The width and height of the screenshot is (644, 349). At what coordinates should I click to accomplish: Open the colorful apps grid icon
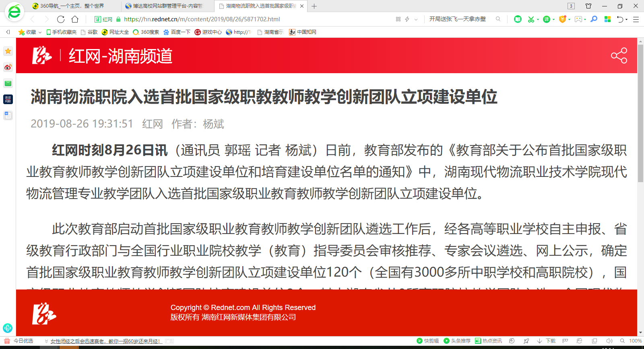pos(607,19)
